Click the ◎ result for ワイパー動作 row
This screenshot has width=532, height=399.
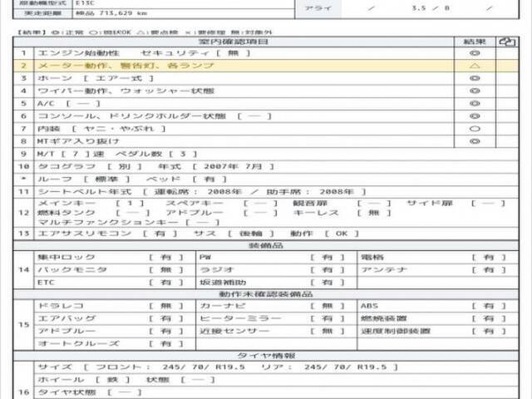pyautogui.click(x=475, y=91)
